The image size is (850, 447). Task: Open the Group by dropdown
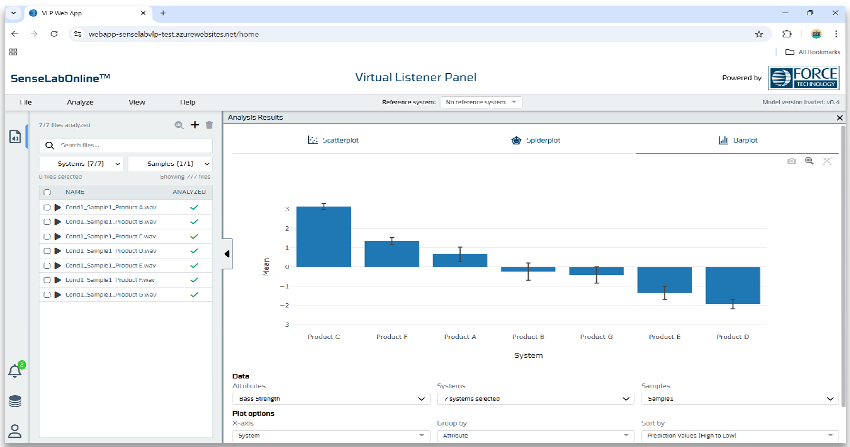click(536, 436)
